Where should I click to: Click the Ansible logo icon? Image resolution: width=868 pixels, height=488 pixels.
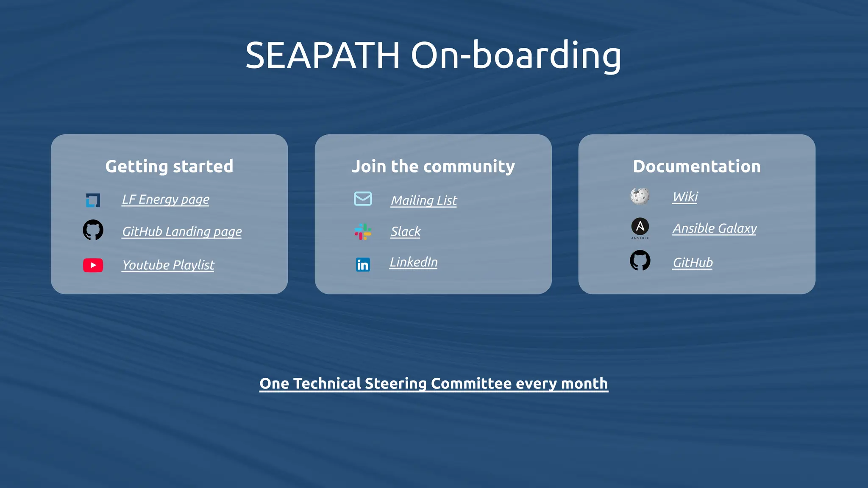[640, 228]
